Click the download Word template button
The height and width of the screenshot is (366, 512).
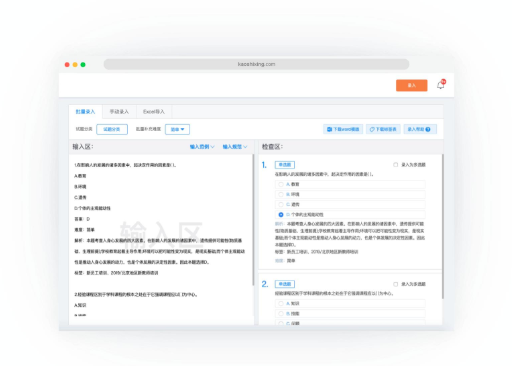343,129
